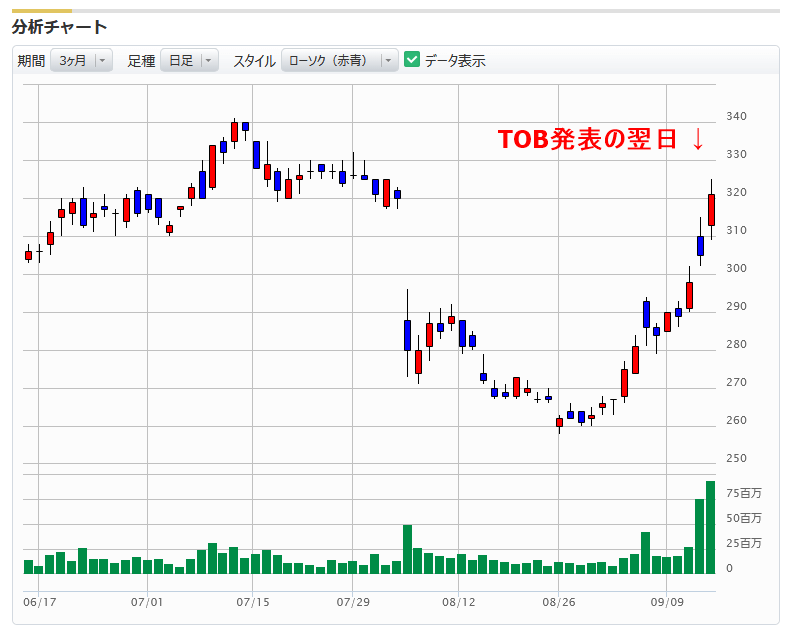Click the 07/29 date label

click(x=353, y=602)
